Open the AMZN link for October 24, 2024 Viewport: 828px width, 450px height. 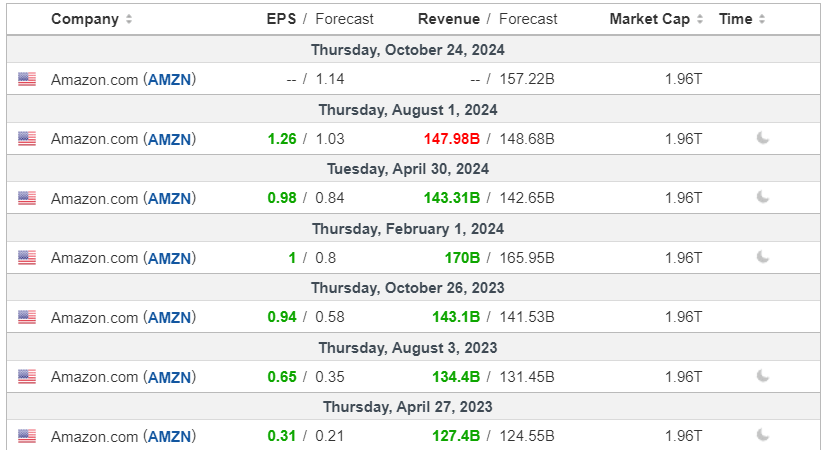point(170,79)
